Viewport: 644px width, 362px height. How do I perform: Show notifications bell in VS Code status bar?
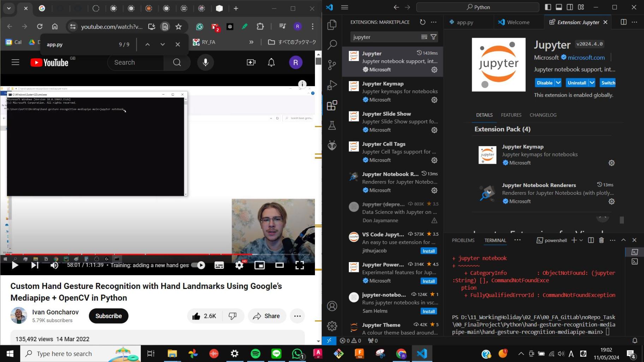[635, 340]
